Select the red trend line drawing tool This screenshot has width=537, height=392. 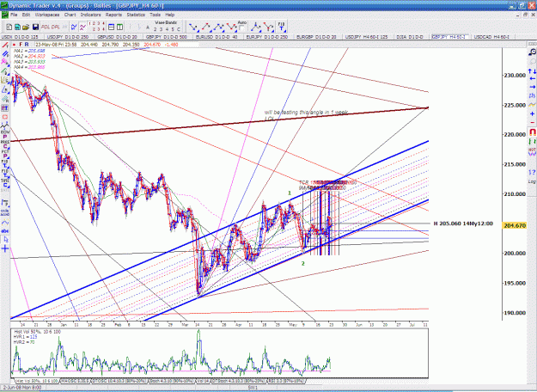(5, 46)
